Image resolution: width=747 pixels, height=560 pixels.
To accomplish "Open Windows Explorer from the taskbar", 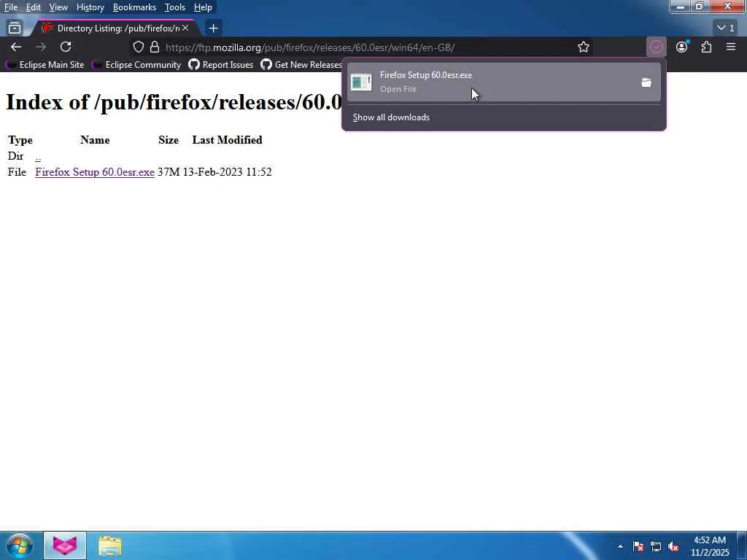I will [x=110, y=546].
